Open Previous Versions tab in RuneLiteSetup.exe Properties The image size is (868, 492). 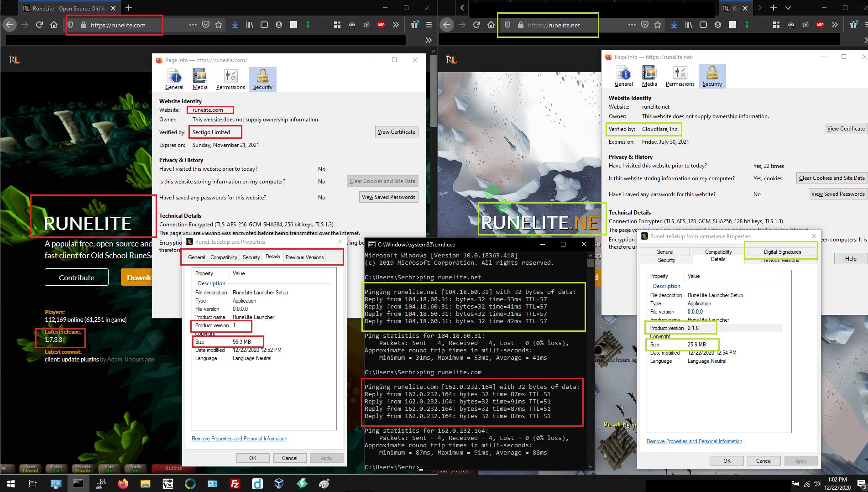(304, 257)
